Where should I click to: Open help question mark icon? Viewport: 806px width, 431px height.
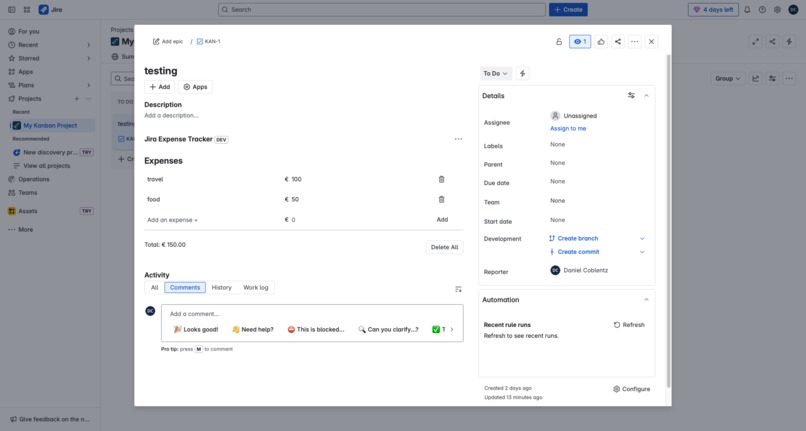(762, 10)
